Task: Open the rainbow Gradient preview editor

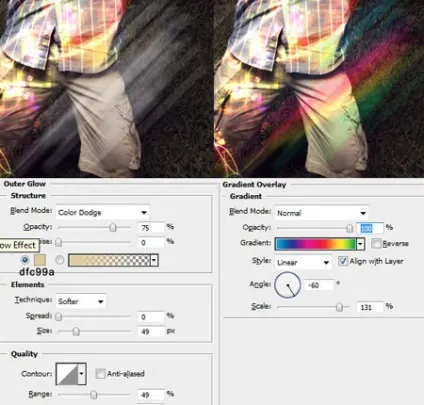Action: [315, 244]
